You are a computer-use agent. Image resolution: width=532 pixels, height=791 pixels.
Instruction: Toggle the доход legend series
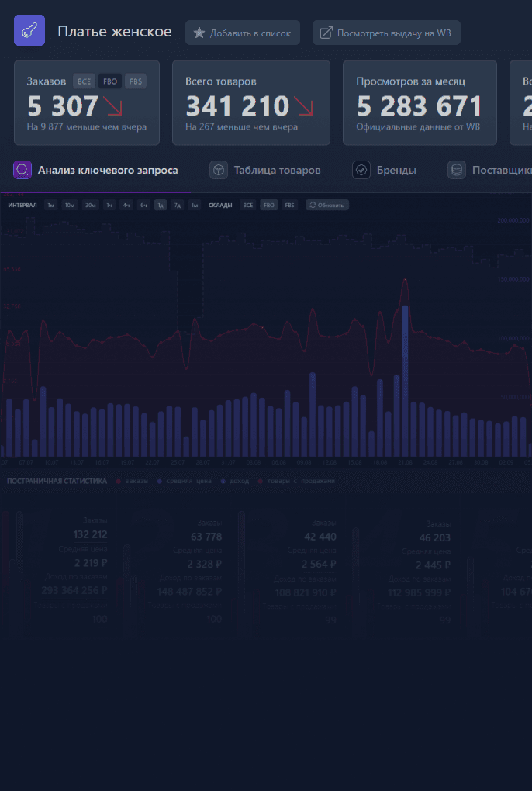(235, 482)
